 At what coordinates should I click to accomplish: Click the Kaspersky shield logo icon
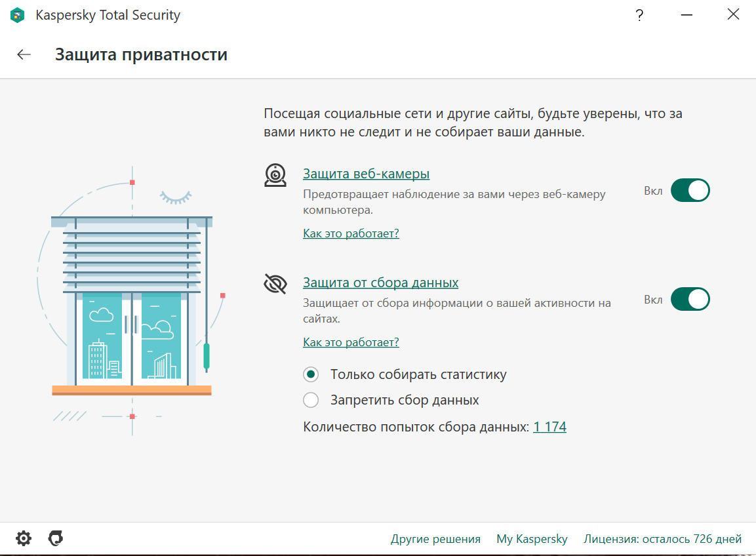tap(17, 15)
